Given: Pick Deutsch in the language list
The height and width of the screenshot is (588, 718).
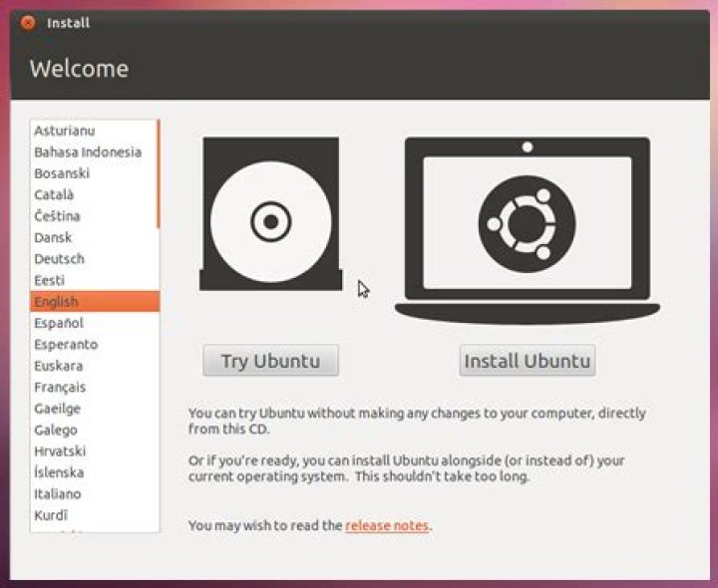Looking at the screenshot, I should 95,259.
